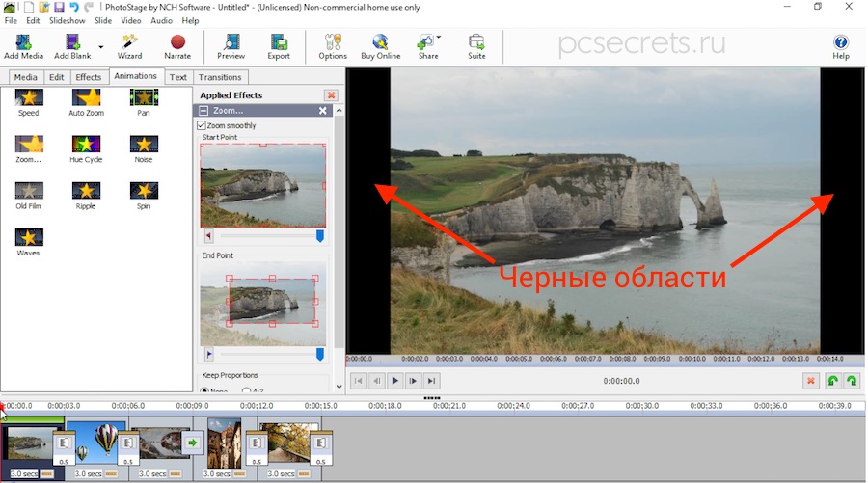The image size is (868, 483).
Task: Uncheck the Zoom smoothly checkbox
Action: (x=202, y=125)
